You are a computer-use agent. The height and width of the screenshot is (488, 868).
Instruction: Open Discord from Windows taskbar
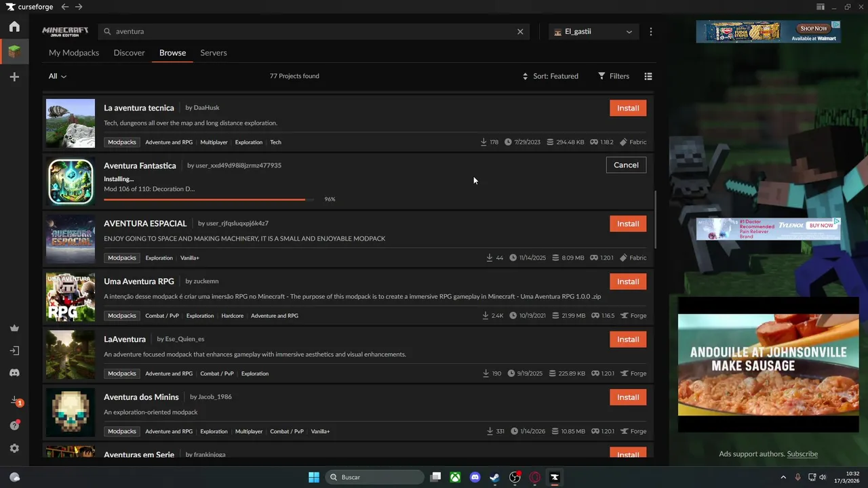[x=475, y=477]
